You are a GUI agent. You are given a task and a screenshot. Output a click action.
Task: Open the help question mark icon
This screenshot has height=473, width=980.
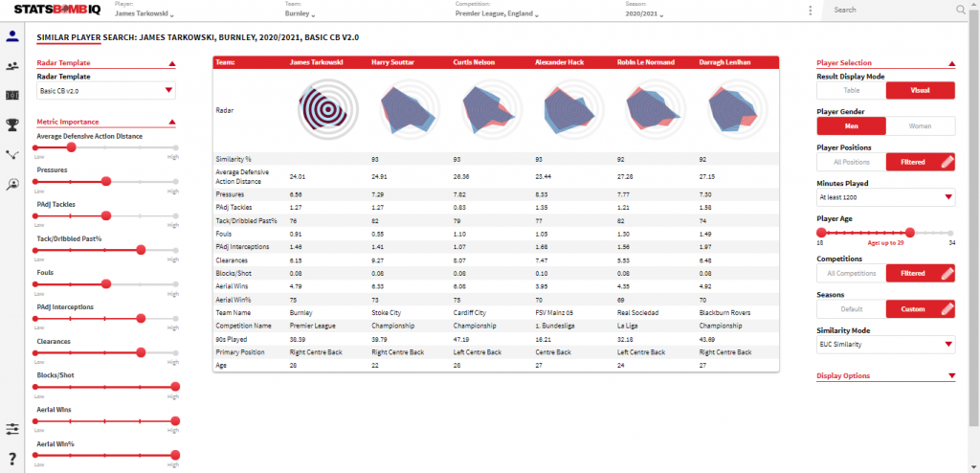[11, 460]
